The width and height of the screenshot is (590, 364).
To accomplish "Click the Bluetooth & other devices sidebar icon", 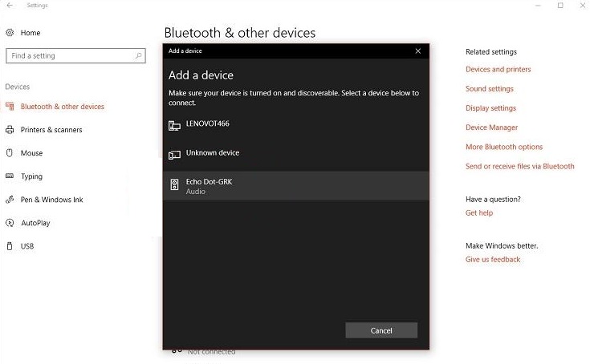I will (x=10, y=107).
